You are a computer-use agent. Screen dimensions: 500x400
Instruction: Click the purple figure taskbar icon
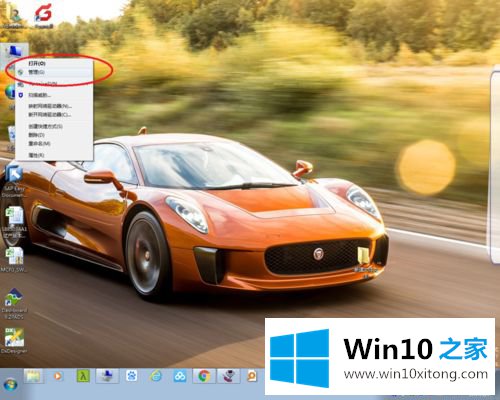coord(228,376)
